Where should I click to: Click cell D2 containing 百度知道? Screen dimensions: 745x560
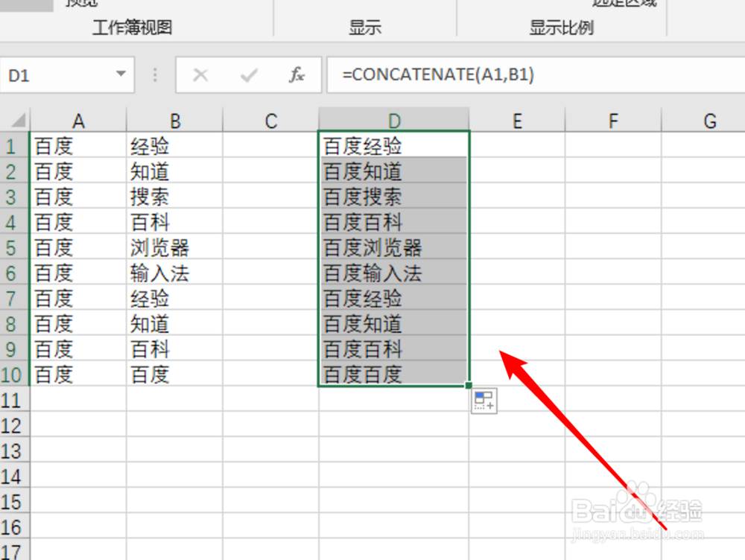point(394,171)
